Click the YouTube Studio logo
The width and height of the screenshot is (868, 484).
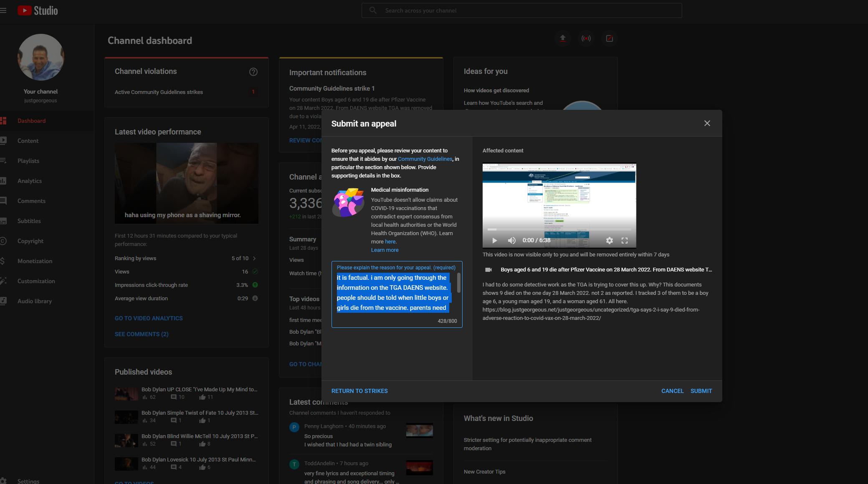tap(38, 10)
